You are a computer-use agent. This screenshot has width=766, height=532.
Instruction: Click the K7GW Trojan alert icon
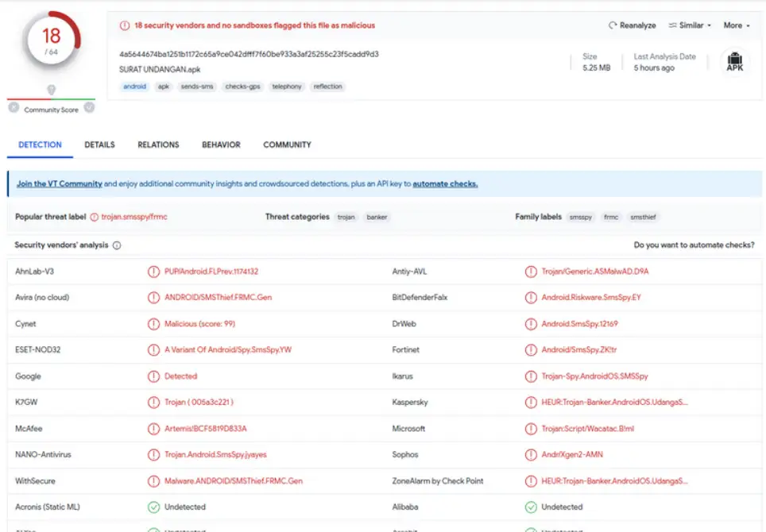pos(153,402)
